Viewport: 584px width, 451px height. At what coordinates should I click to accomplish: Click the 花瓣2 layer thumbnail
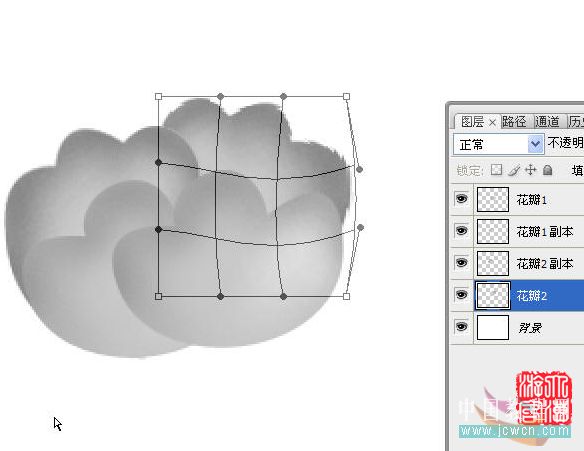click(x=493, y=295)
